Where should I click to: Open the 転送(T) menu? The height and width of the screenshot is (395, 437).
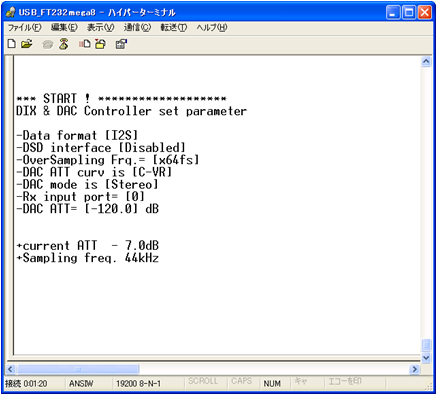(173, 27)
